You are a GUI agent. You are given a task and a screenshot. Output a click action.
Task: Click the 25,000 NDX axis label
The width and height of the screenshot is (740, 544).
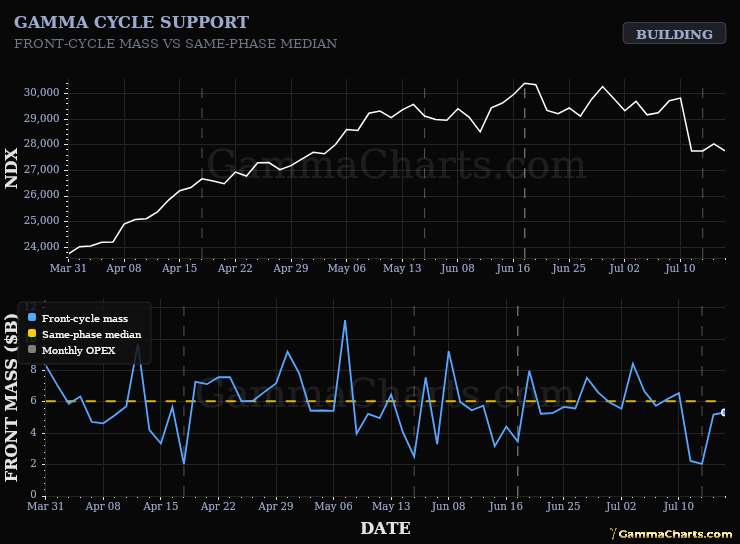tap(42, 221)
